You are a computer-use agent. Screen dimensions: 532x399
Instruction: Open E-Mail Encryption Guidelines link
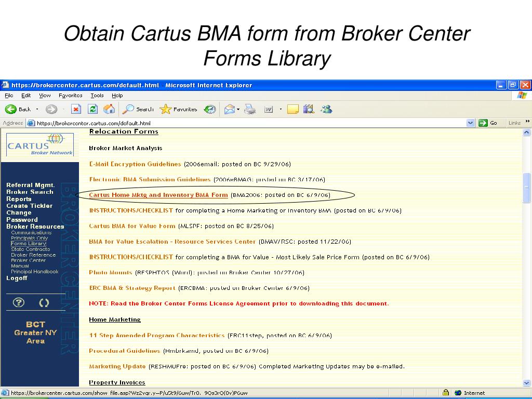point(135,164)
